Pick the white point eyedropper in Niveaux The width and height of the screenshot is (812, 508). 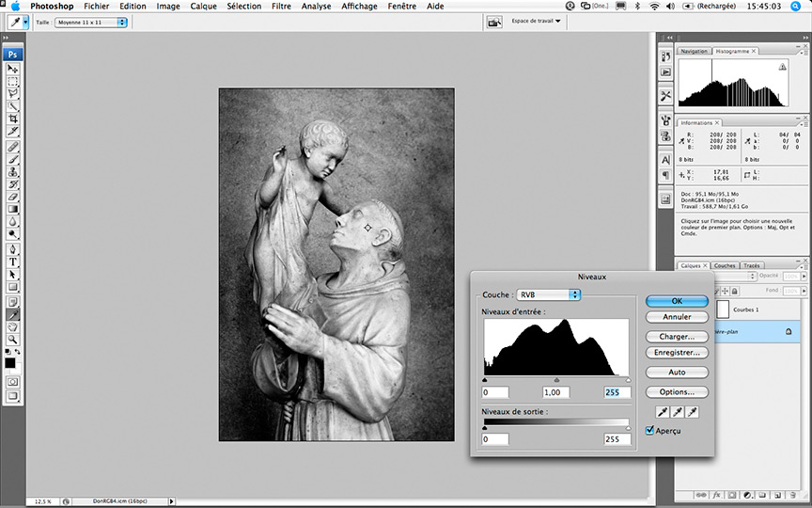point(692,412)
